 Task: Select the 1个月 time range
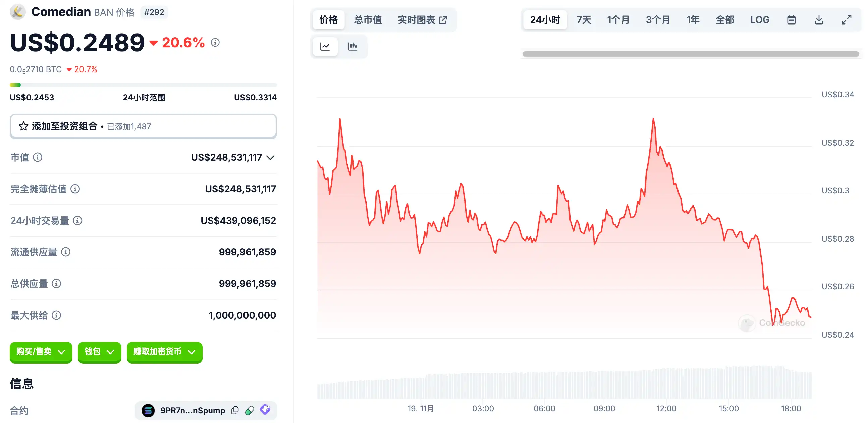pyautogui.click(x=618, y=20)
